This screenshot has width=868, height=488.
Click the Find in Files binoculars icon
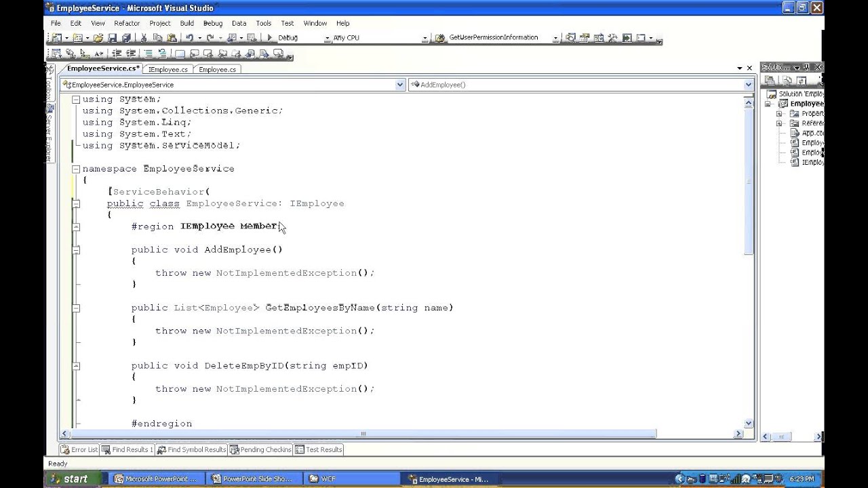coord(439,38)
